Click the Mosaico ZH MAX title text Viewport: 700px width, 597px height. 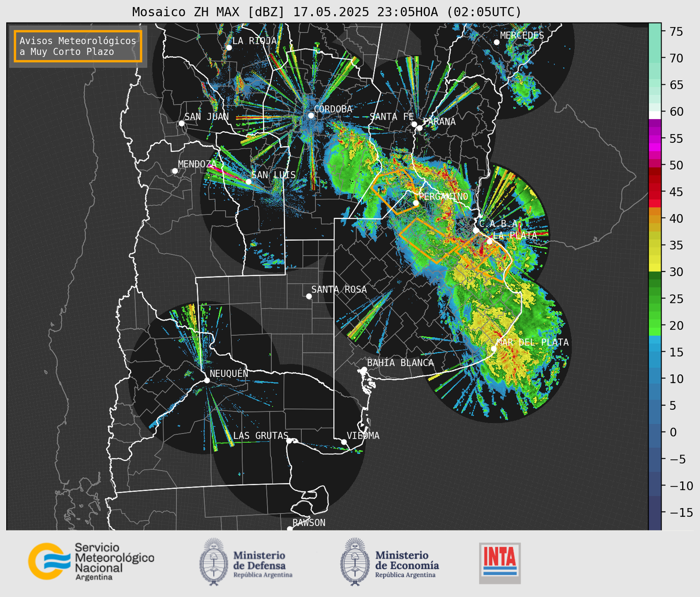point(327,12)
